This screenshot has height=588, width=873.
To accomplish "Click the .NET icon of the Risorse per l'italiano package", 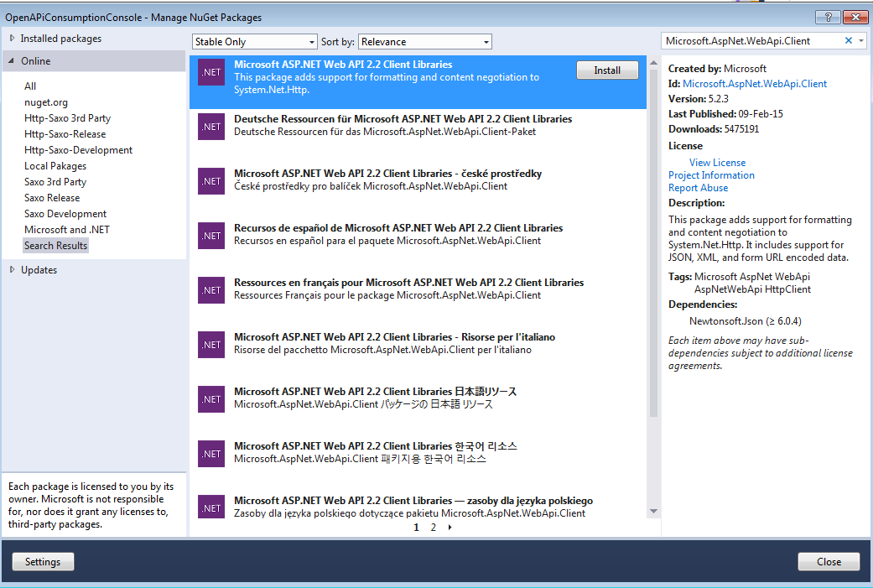I will pyautogui.click(x=211, y=345).
